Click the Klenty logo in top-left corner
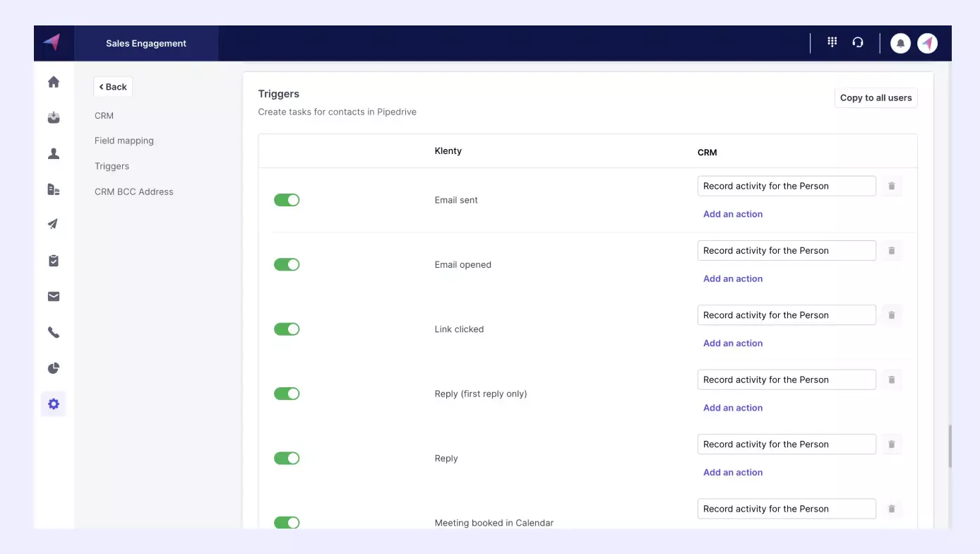980x554 pixels. [52, 42]
